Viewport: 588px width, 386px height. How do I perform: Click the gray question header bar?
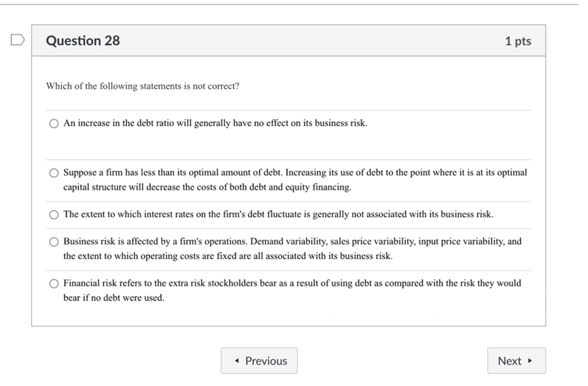[298, 41]
